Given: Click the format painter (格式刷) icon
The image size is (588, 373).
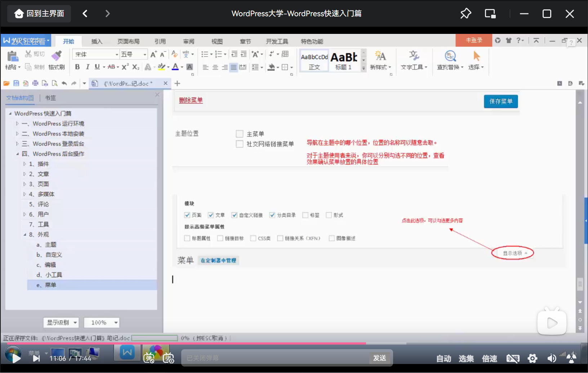Looking at the screenshot, I should [x=57, y=55].
